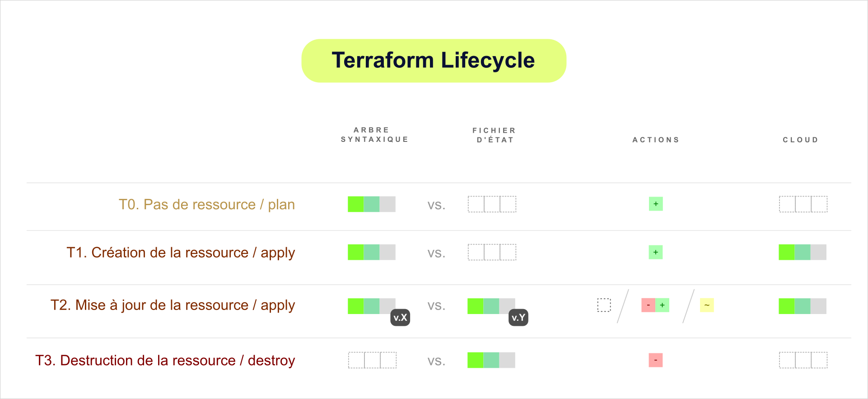Select the FICHIER D'ÉTAT column header
Viewport: 868px width, 399px height.
[495, 135]
